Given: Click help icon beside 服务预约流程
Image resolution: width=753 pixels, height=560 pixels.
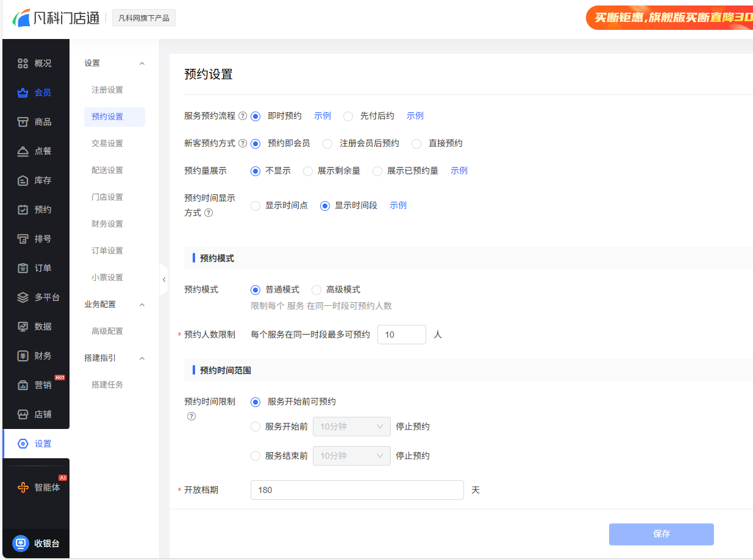Looking at the screenshot, I should [243, 116].
